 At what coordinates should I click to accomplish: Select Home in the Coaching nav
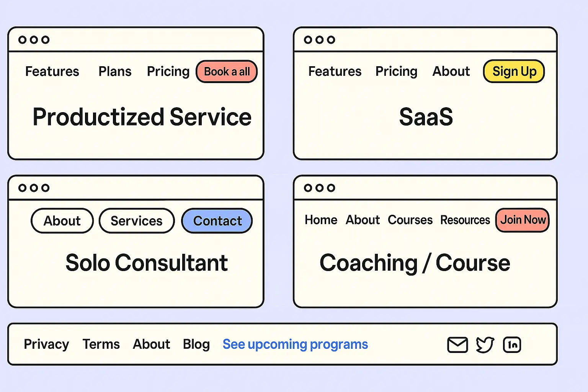point(321,220)
